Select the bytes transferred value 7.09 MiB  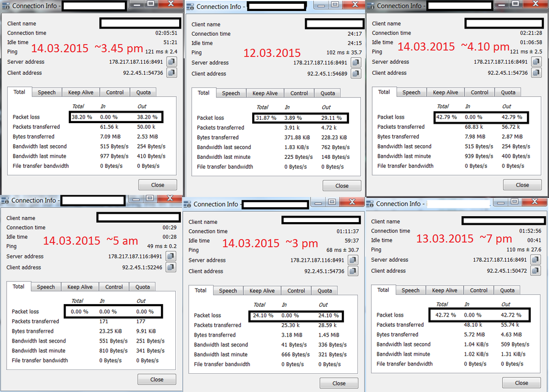[x=110, y=136]
